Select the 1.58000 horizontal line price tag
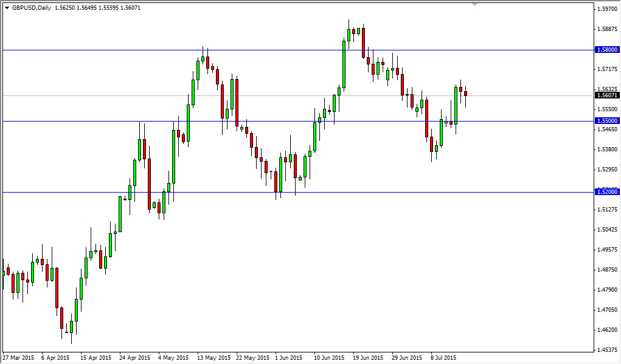This screenshot has width=621, height=364. (x=606, y=50)
